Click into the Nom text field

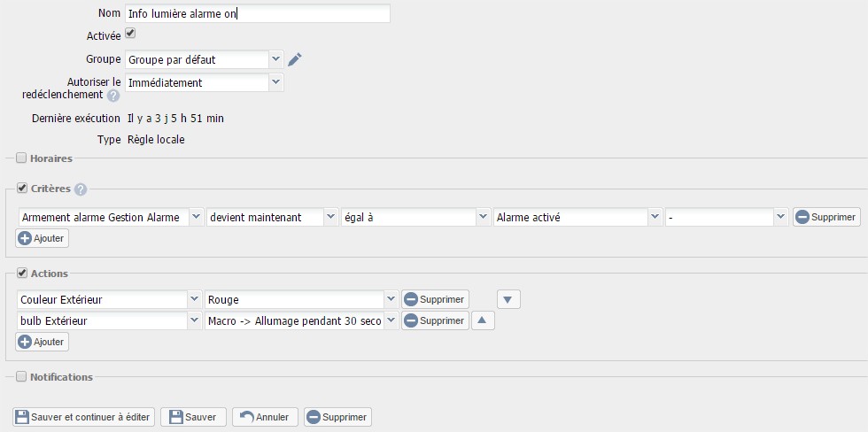258,13
